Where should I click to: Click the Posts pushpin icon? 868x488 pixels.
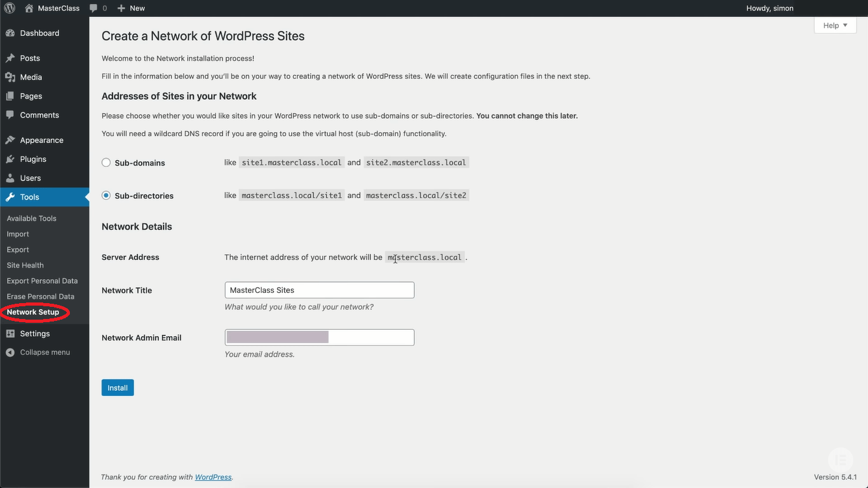tap(10, 58)
